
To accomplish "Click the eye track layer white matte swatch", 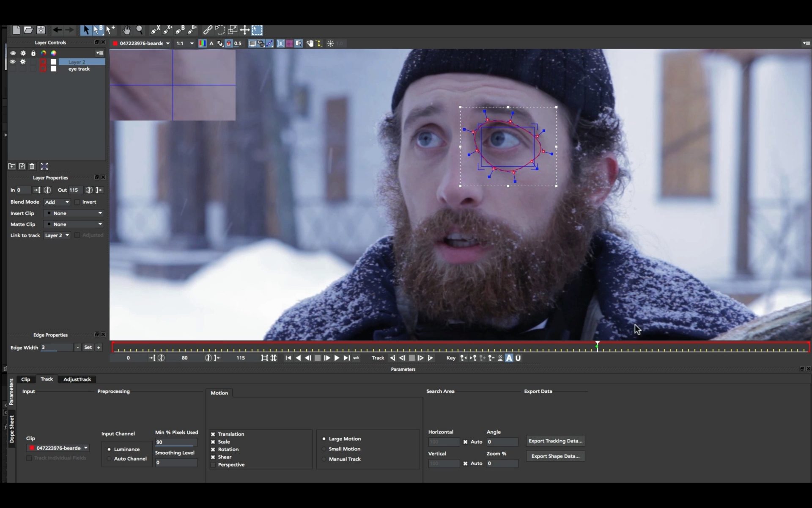I will click(54, 69).
